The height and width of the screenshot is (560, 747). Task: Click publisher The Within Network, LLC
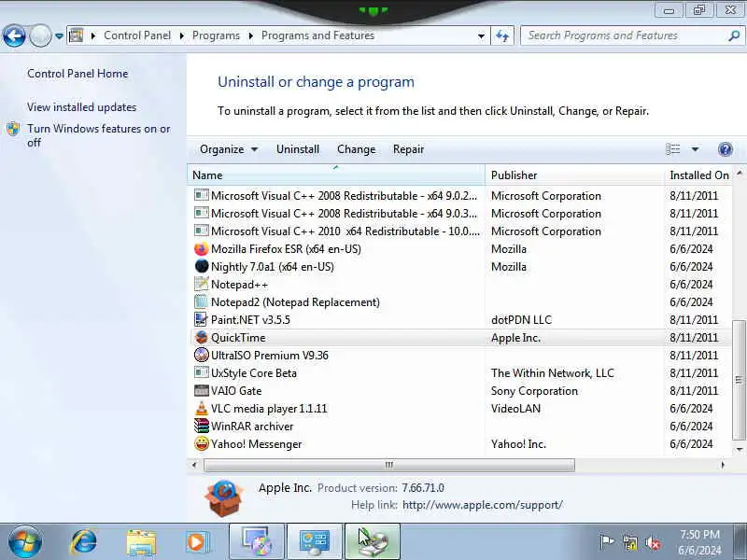coord(553,373)
